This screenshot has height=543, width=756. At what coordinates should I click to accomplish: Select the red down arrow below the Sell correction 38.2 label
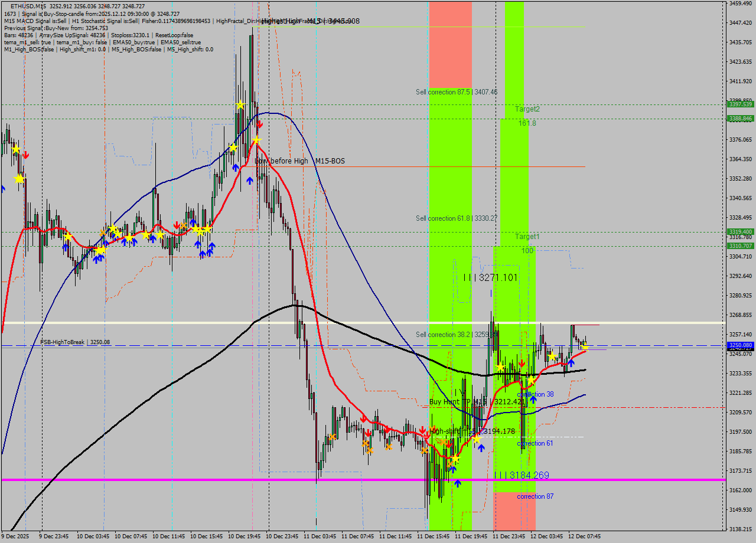pos(522,363)
